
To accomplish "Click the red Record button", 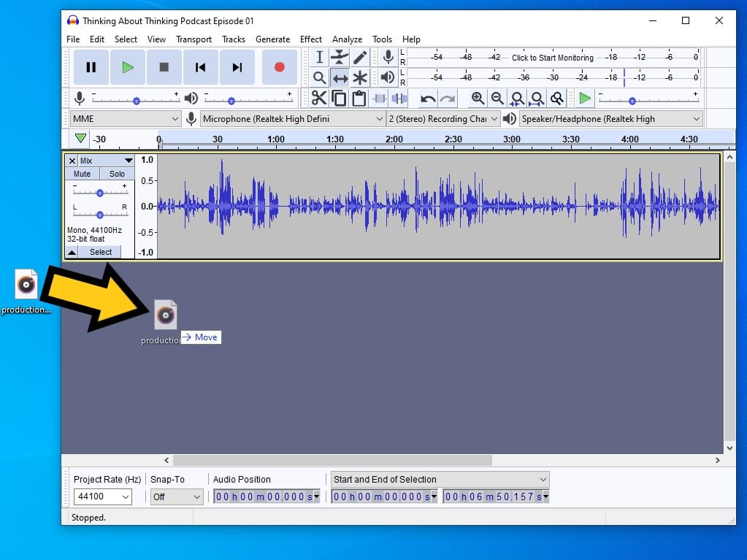I will click(279, 67).
